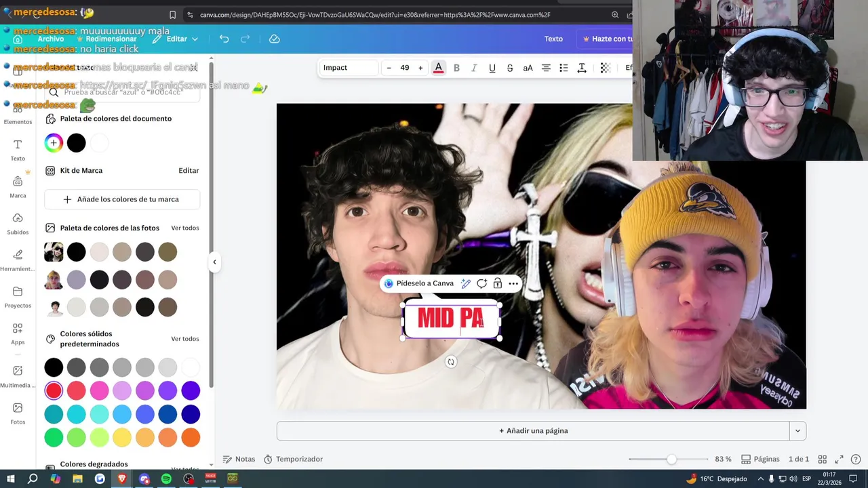Image resolution: width=868 pixels, height=488 pixels.
Task: Open Notas at bottom bar
Action: [239, 460]
